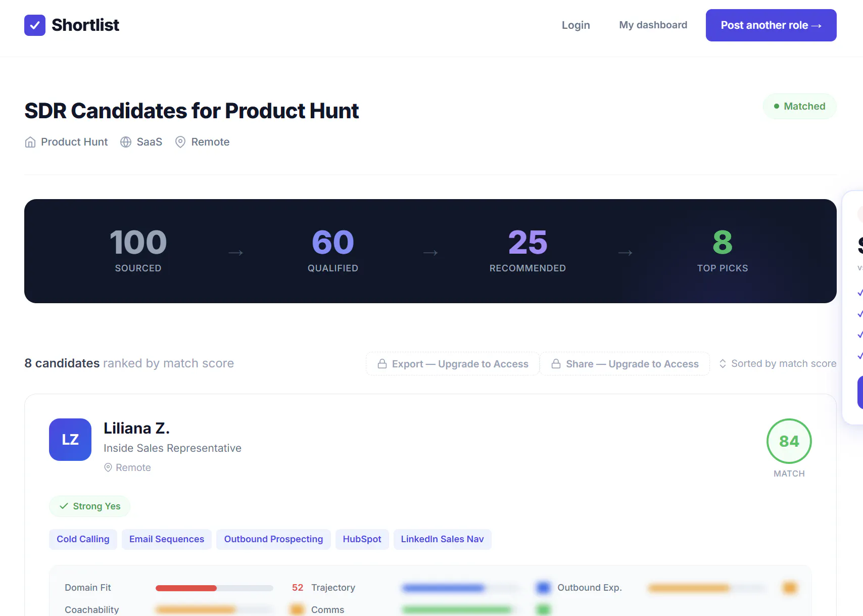This screenshot has width=863, height=616.
Task: Click the 8 Top Picks stat
Action: click(723, 251)
